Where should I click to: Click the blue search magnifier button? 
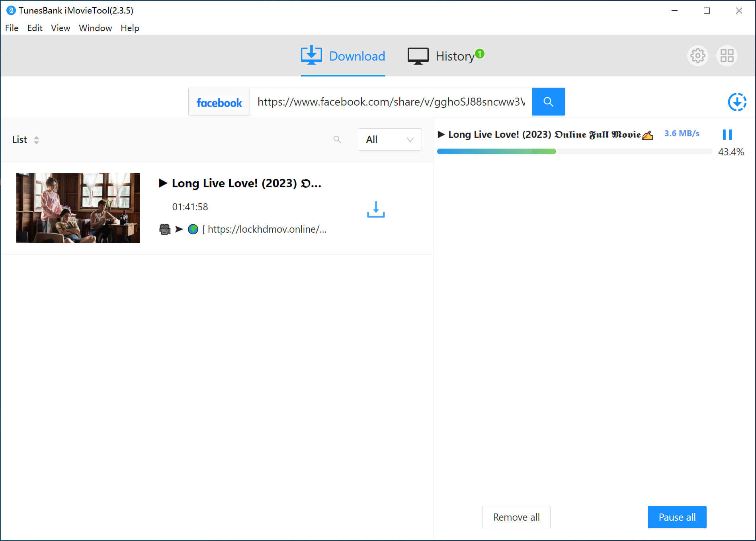(x=548, y=102)
